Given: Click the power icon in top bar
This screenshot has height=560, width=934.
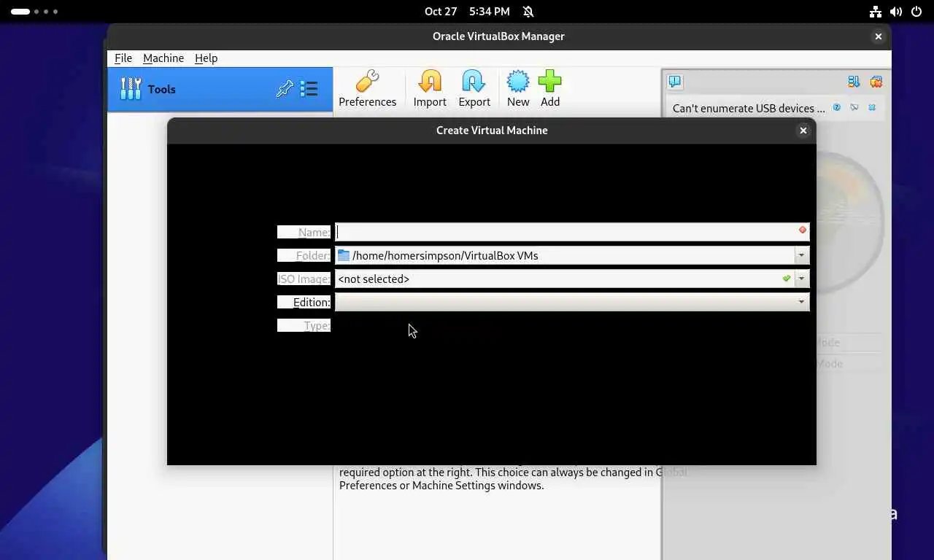Looking at the screenshot, I should pyautogui.click(x=916, y=12).
